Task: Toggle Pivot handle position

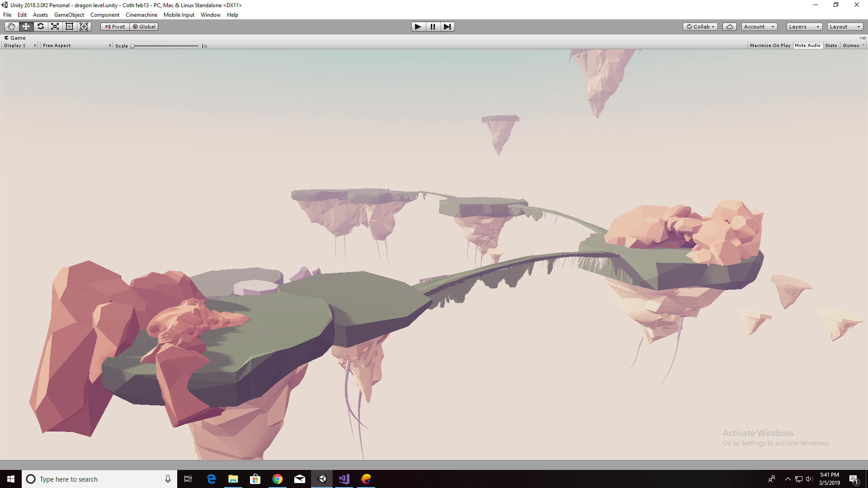Action: pos(115,27)
